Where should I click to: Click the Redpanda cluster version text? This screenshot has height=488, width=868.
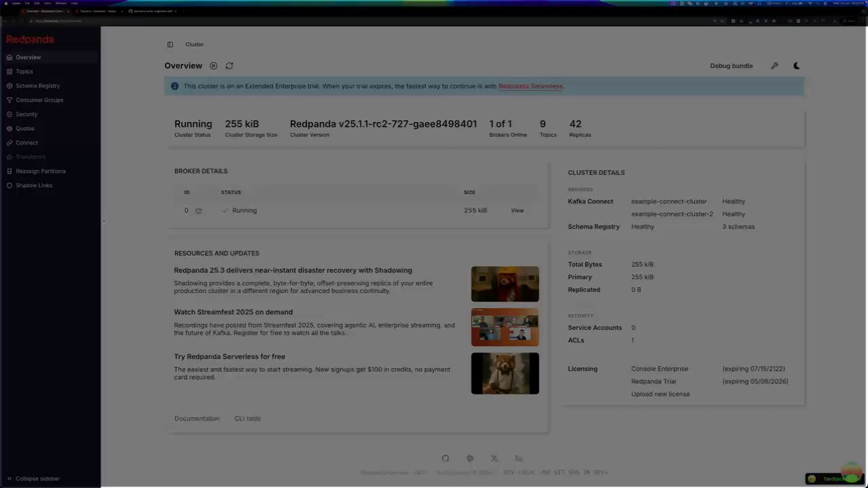pyautogui.click(x=383, y=124)
